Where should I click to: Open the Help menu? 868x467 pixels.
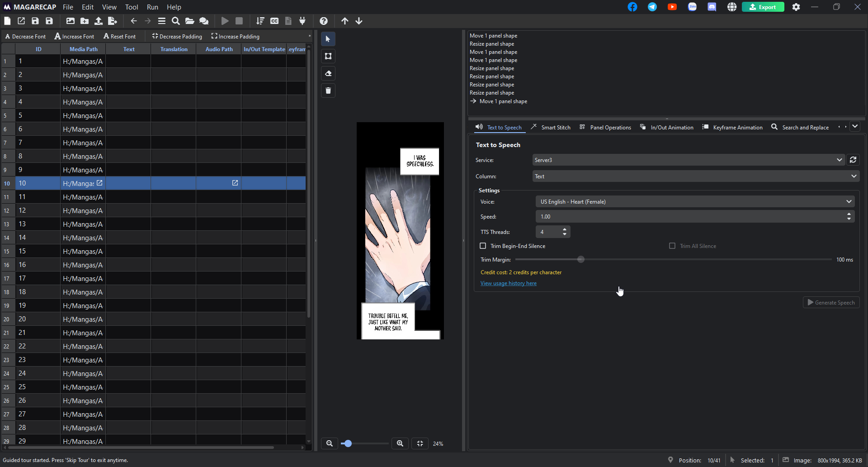click(x=174, y=7)
